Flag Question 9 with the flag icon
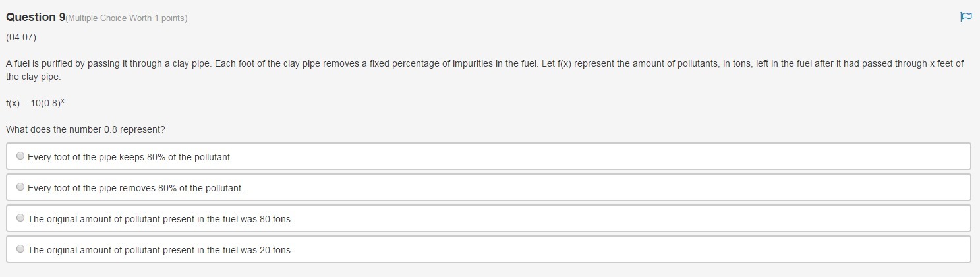 (966, 17)
